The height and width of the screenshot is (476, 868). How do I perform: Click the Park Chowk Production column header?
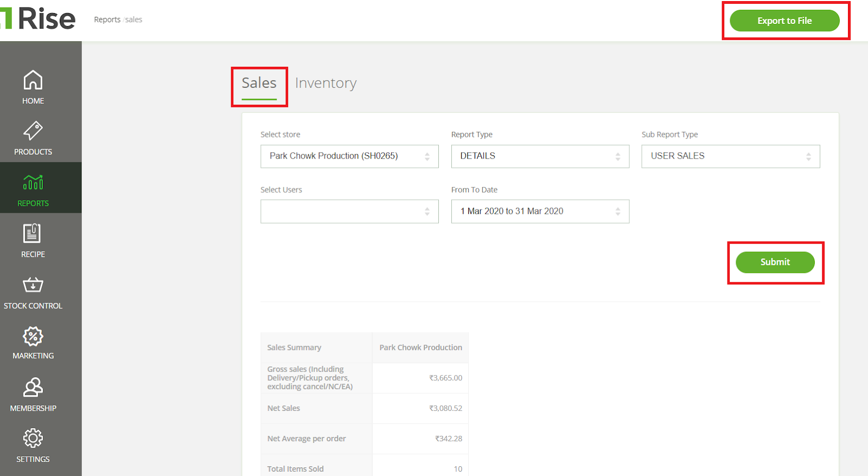coord(421,347)
